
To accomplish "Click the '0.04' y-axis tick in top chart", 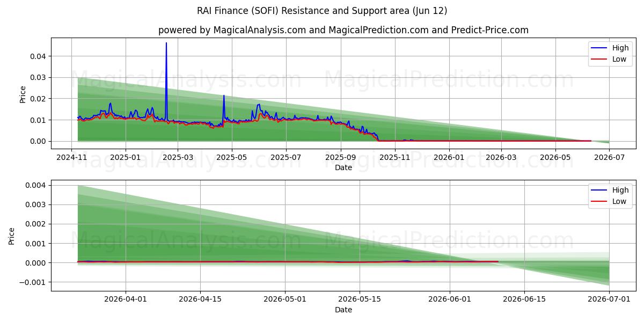I will pyautogui.click(x=39, y=56).
